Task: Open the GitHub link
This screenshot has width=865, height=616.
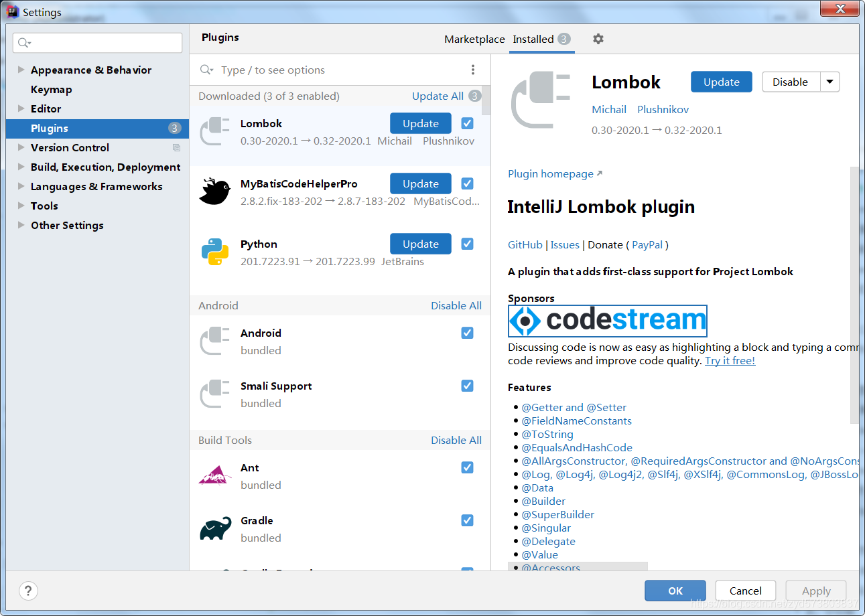Action: [525, 244]
